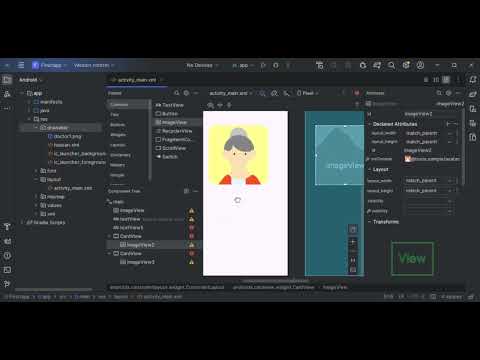480x360 pixels.
Task: Open the IDE settings gear icon
Action: click(x=406, y=65)
